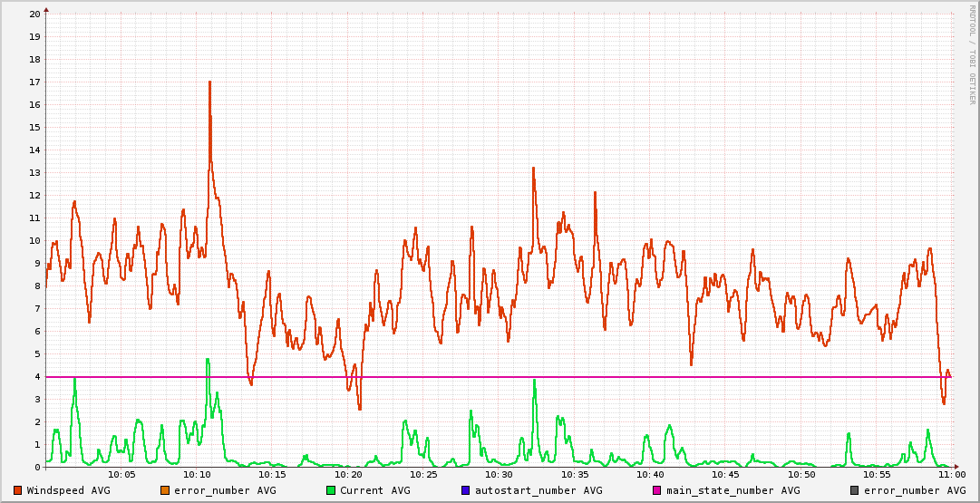Select the dark gray error_number legend swatch
The width and height of the screenshot is (980, 503).
click(855, 490)
